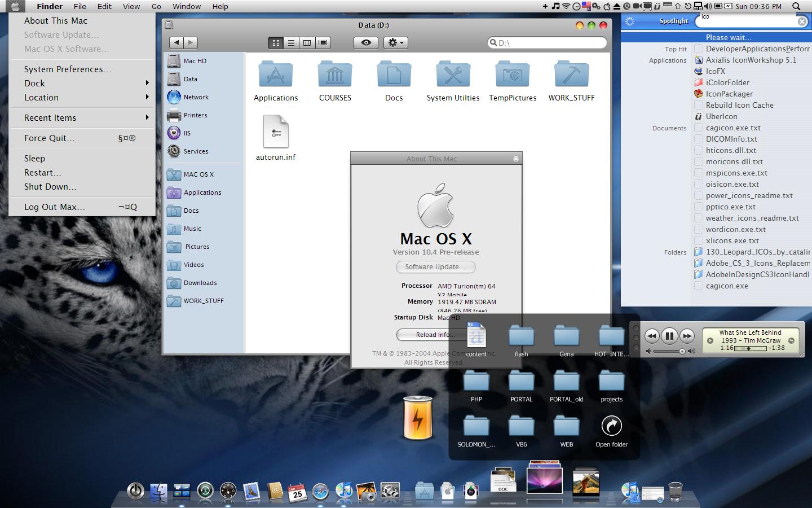Open the Mac HD drive in Finder sidebar

[x=188, y=61]
